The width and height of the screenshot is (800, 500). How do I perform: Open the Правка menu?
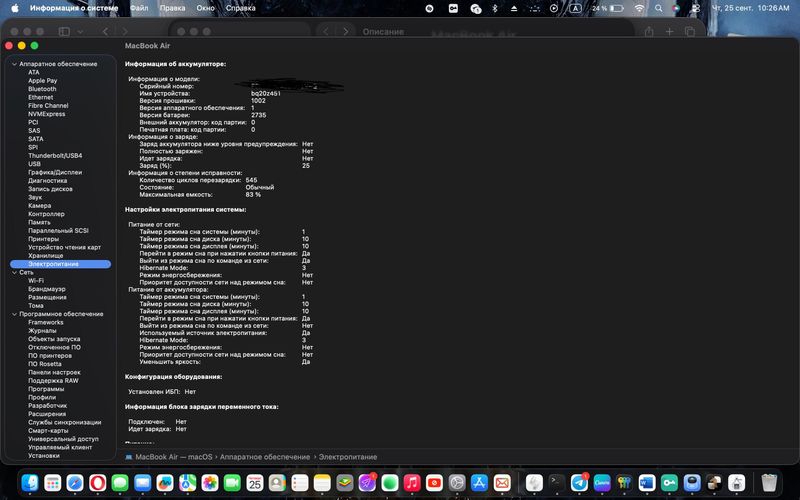172,8
